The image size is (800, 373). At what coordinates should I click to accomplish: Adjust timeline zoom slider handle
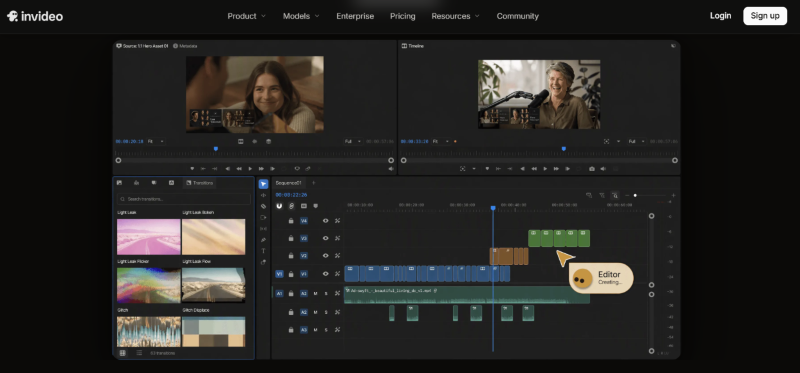click(x=635, y=195)
